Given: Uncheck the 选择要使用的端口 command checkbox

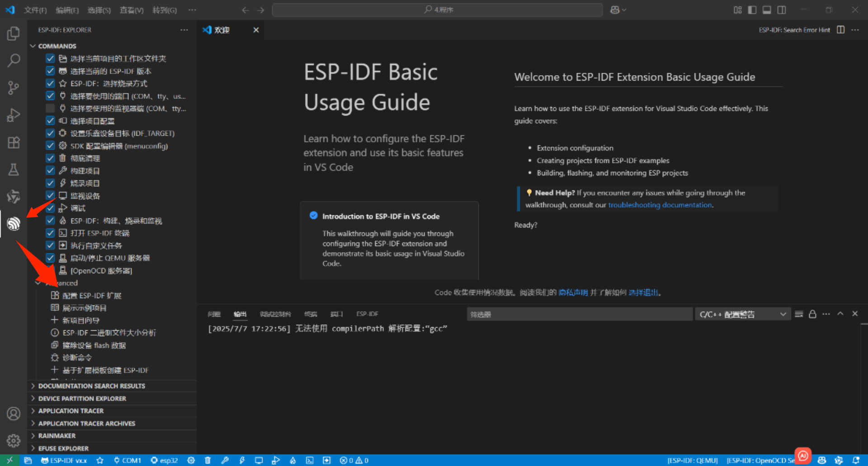Looking at the screenshot, I should pos(50,95).
